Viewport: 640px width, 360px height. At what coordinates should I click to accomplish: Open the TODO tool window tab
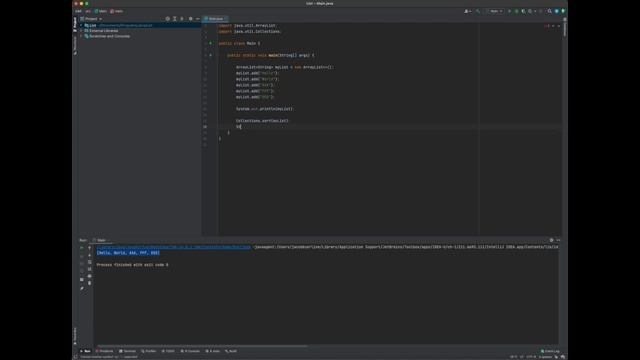coord(168,351)
